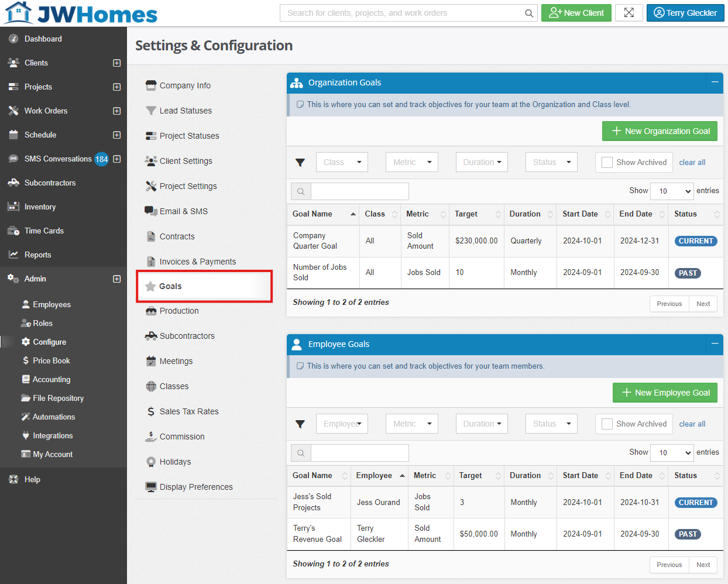Collapse the Organization Goals panel
Viewport: 728px width, 584px height.
tap(715, 83)
